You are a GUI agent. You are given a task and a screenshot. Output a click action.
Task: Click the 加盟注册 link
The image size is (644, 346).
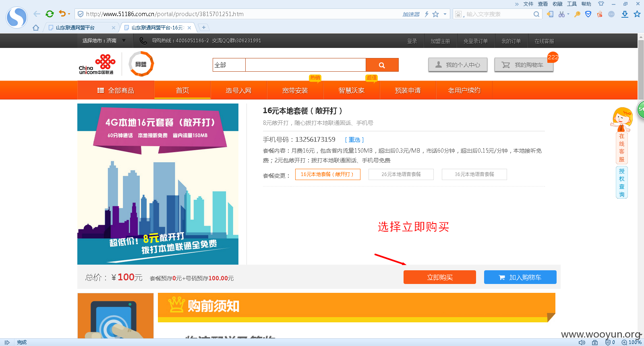point(440,41)
